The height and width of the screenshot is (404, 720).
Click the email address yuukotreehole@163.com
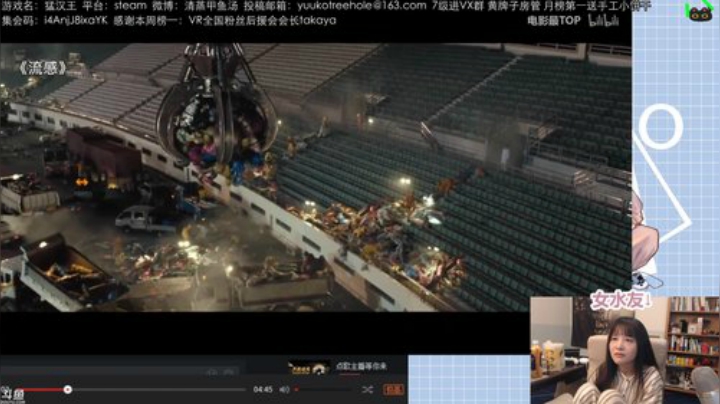pos(362,6)
